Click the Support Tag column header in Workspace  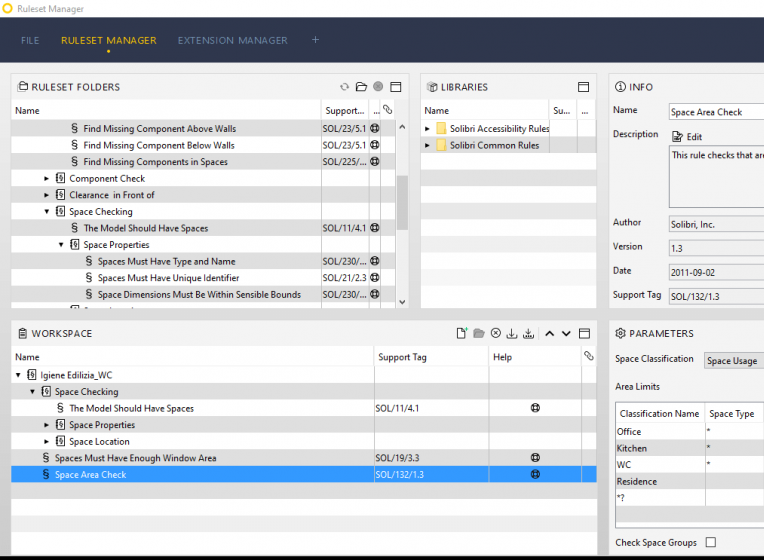[431, 357]
